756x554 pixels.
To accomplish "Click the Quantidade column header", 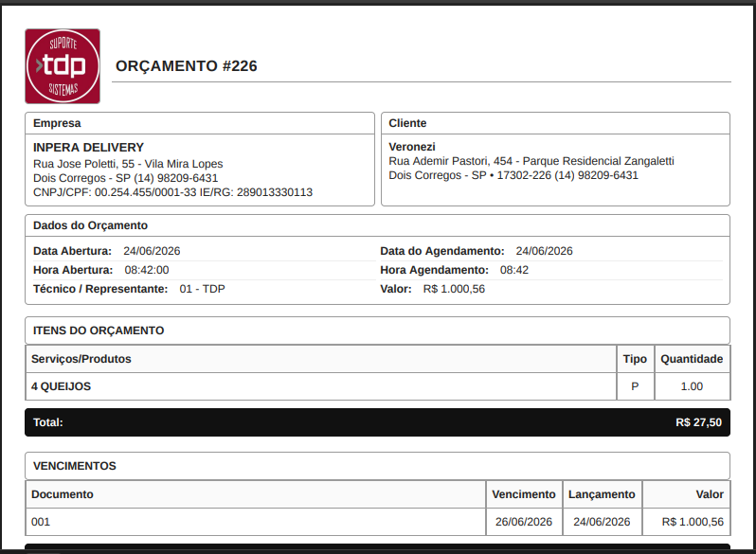I will (x=692, y=359).
